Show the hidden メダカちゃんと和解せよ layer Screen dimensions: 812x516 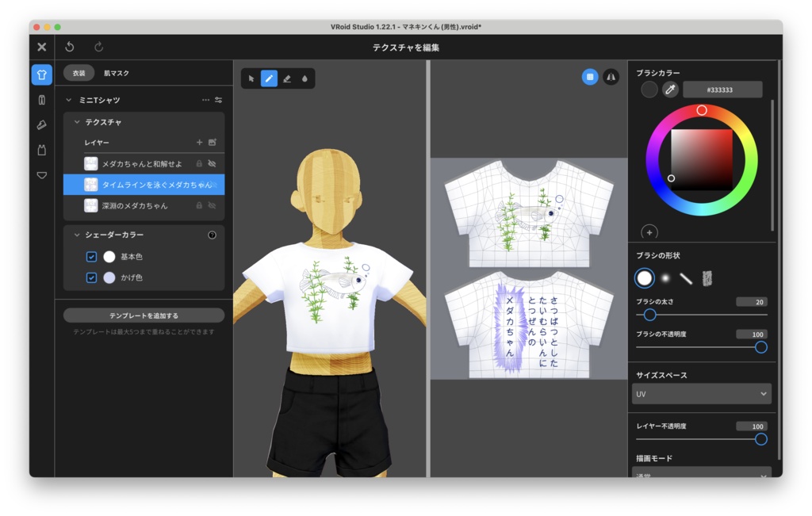click(212, 163)
